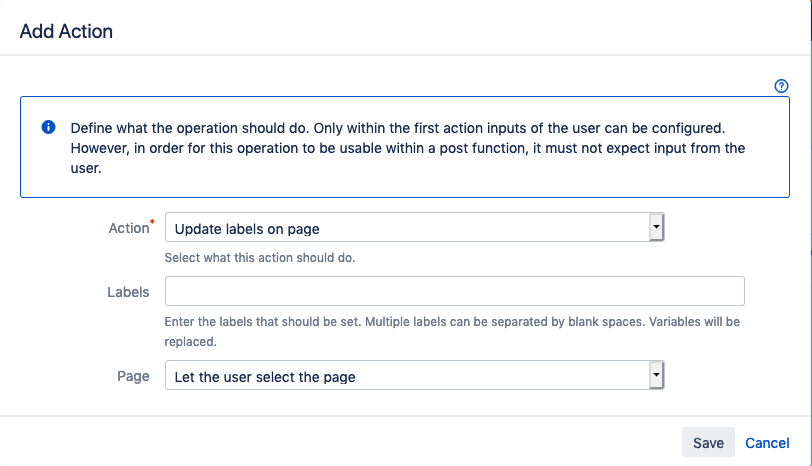
Task: Open the Action dropdown showing Update labels on page
Action: [407, 229]
